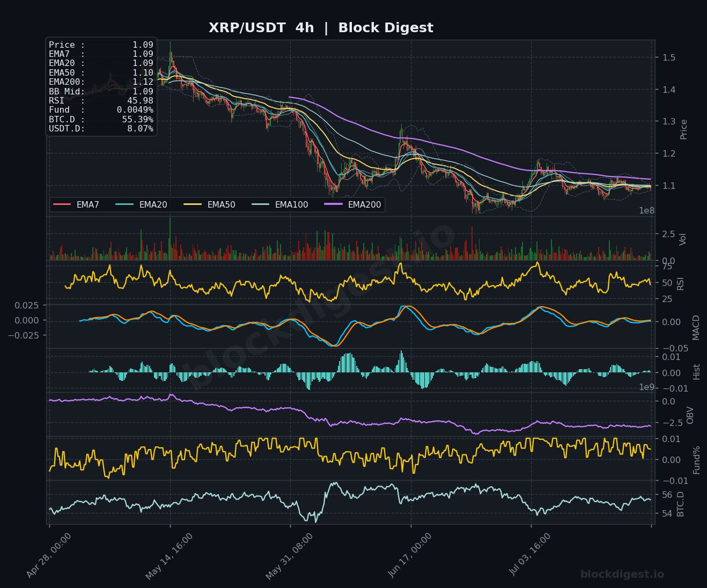The height and width of the screenshot is (588, 707).
Task: Click the MACD axis label
Action: [x=696, y=327]
